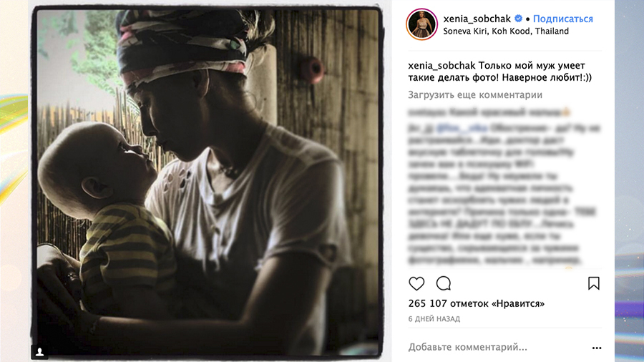This screenshot has width=644, height=362.
Task: View the 265 107 likes list
Action: coord(476,303)
